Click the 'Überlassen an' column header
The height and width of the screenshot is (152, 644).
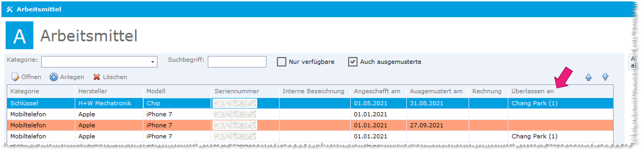point(533,91)
